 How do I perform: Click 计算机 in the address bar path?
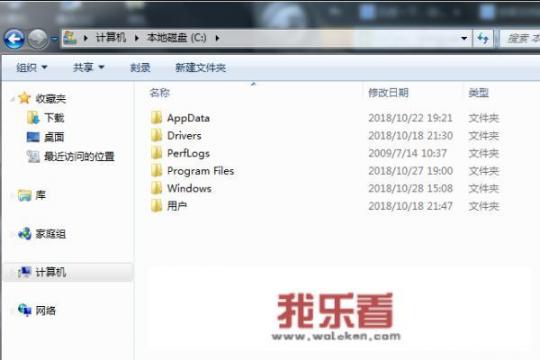click(111, 37)
